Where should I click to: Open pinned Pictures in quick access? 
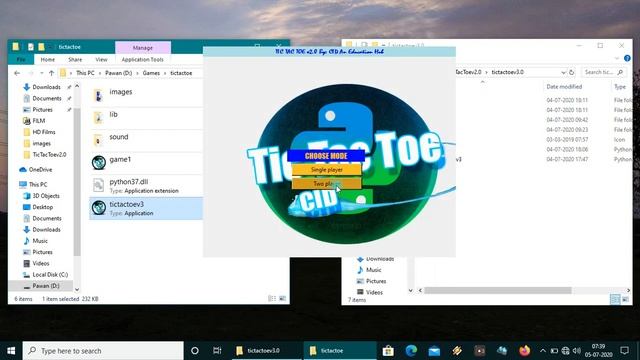42,109
